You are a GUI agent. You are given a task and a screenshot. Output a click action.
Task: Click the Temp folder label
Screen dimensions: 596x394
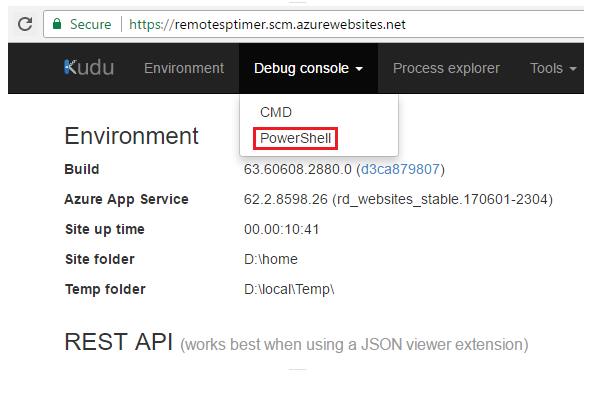(105, 290)
